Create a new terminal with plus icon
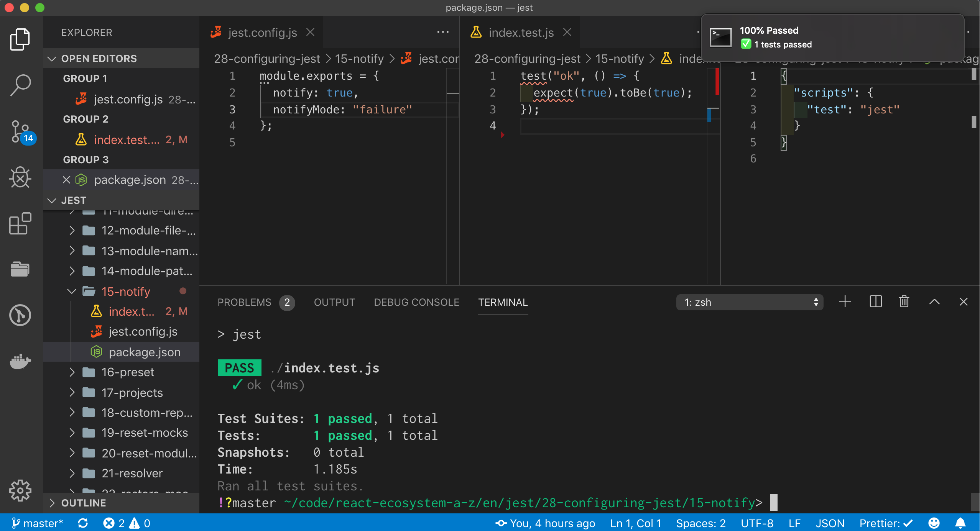 845,302
